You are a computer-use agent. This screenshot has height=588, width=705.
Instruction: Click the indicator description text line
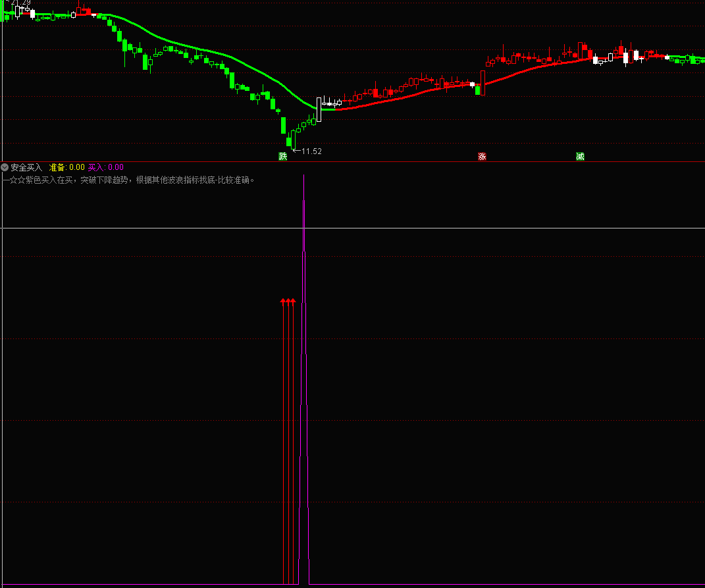[x=128, y=180]
